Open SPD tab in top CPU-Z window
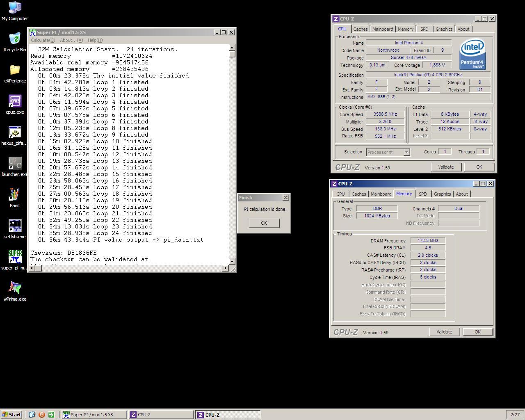Viewport: 525px width, 420px height. [424, 29]
